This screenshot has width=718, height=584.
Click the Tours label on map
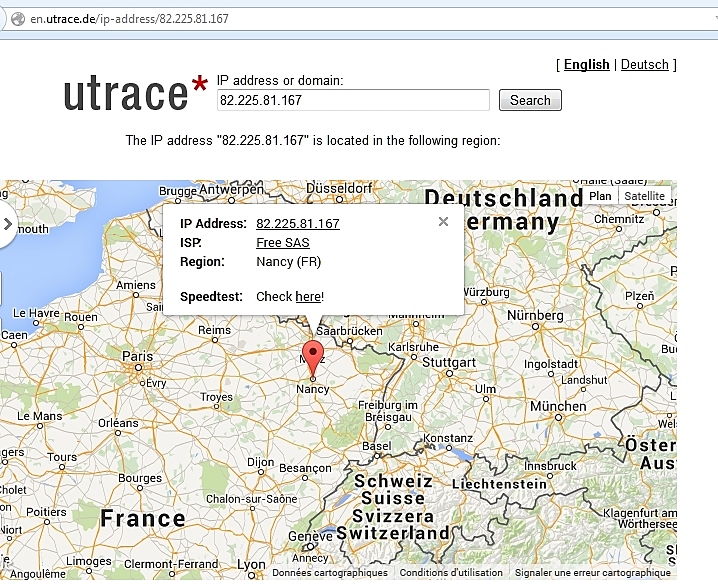(x=62, y=457)
